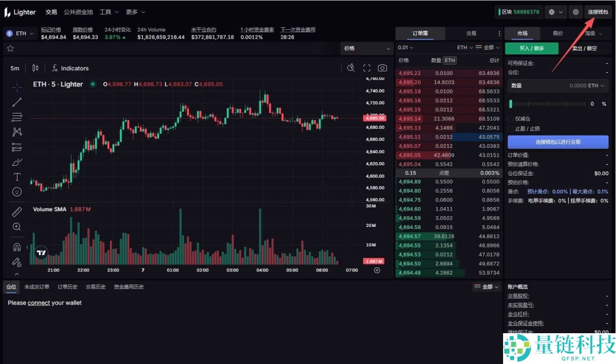Toggle the magnet snapping tool
Image resolution: width=616 pixels, height=364 pixels.
pyautogui.click(x=16, y=246)
